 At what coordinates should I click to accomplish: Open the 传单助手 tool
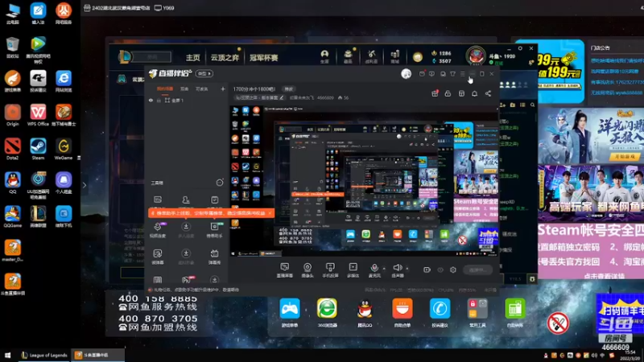tap(214, 230)
